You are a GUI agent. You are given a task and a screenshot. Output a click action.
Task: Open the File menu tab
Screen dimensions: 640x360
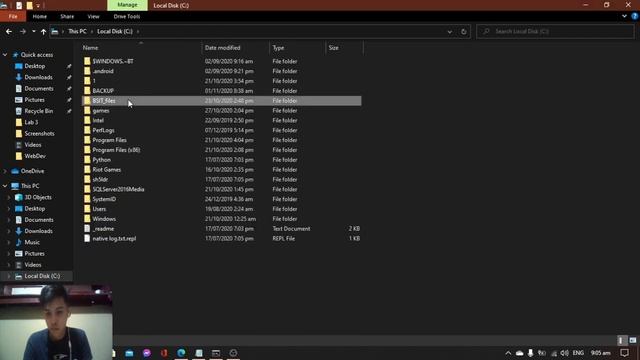[13, 16]
